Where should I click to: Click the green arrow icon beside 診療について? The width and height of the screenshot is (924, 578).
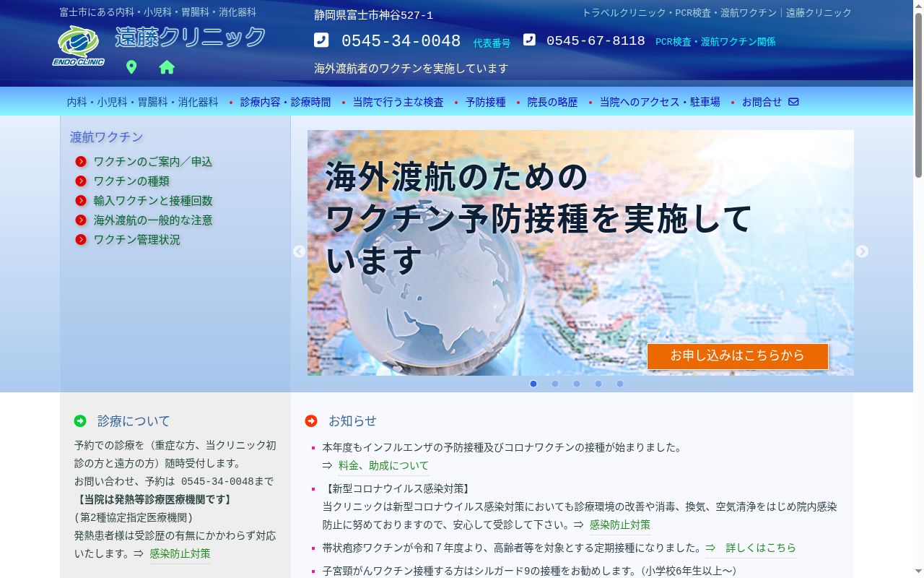coord(80,420)
